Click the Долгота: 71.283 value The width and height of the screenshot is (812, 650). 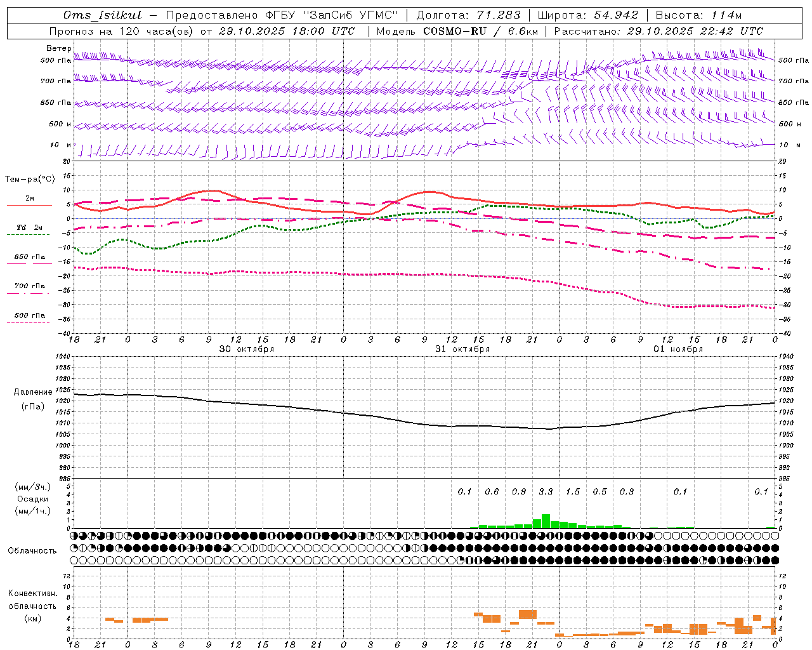pos(468,15)
